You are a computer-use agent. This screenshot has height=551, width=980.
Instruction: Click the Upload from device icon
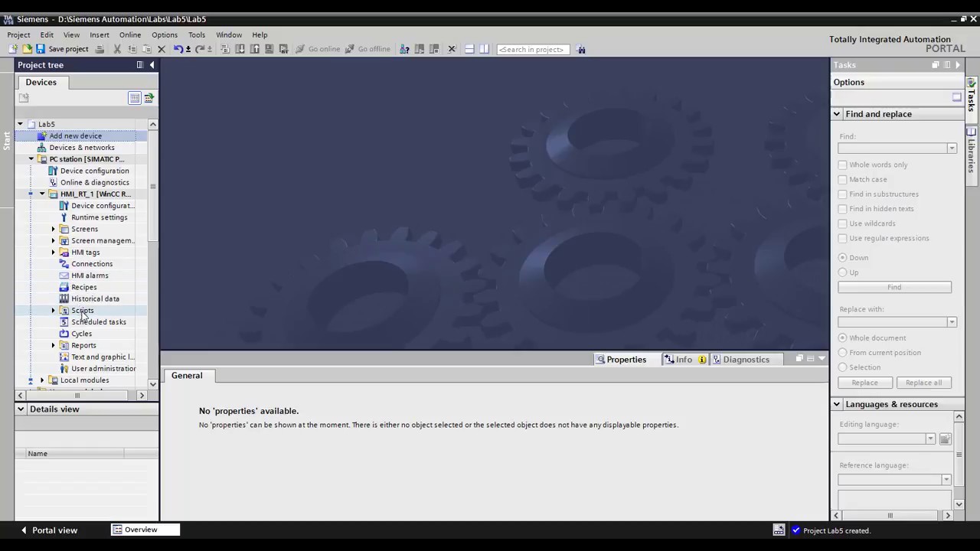254,49
